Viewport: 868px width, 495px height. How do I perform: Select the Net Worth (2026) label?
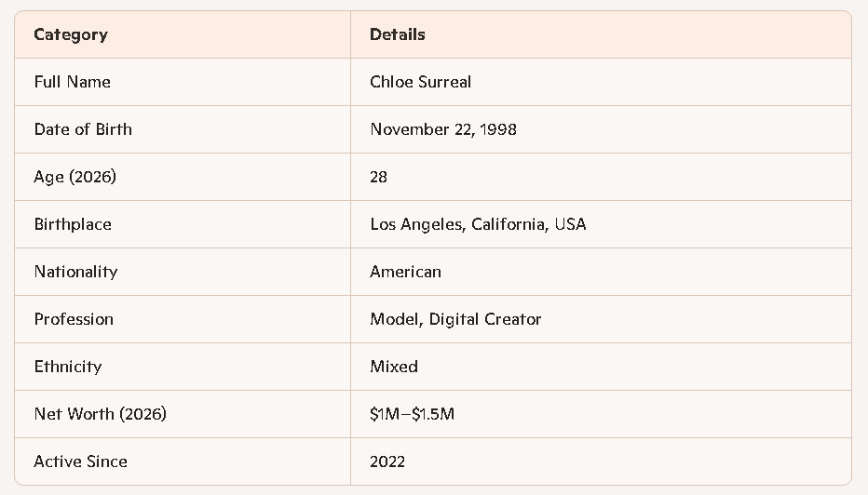(101, 414)
